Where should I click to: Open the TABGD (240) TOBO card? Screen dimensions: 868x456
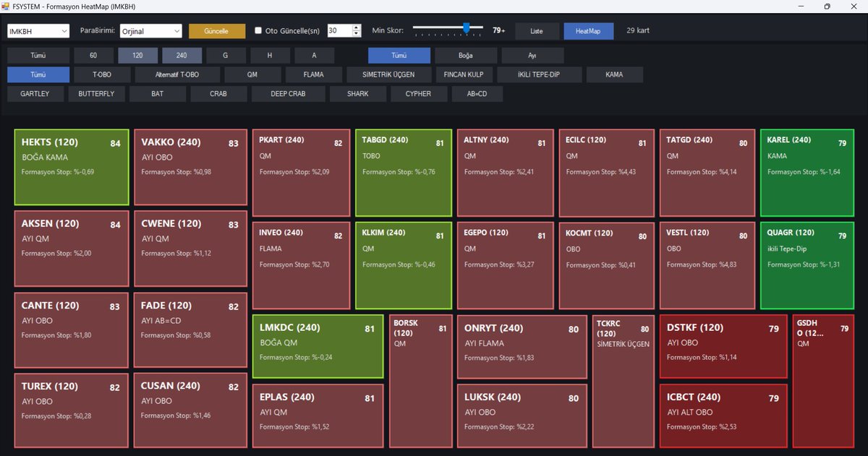(x=404, y=173)
